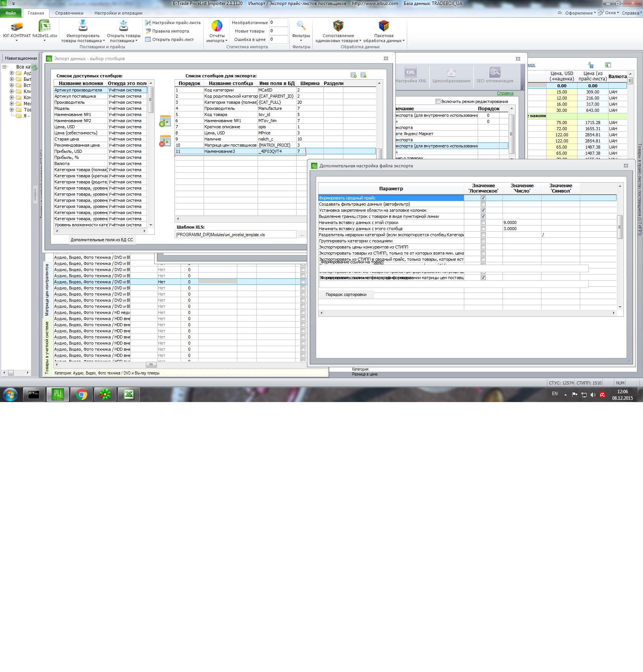Select the Матрица цен контрагентов vertical tab
Viewport: 643px width, 672px height.
47,289
